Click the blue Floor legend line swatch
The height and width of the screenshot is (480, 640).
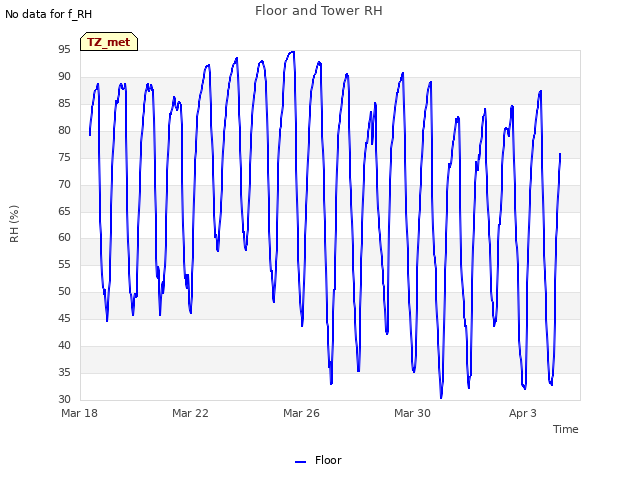click(300, 462)
